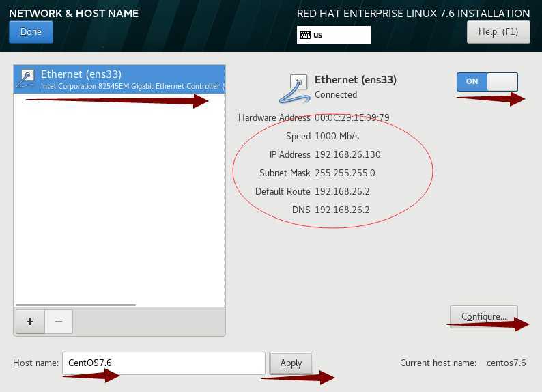The image size is (542, 392).
Task: Click the NETWORK & HOST NAME title
Action: point(74,14)
